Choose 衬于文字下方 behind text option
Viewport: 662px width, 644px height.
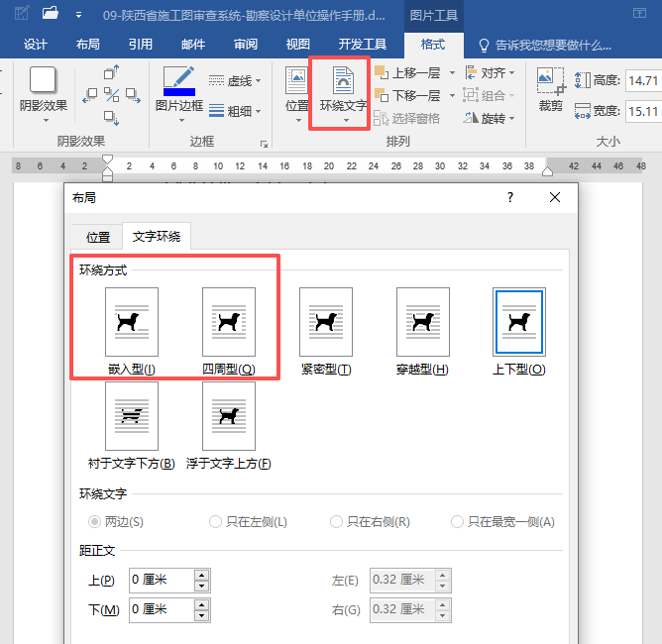pyautogui.click(x=132, y=416)
